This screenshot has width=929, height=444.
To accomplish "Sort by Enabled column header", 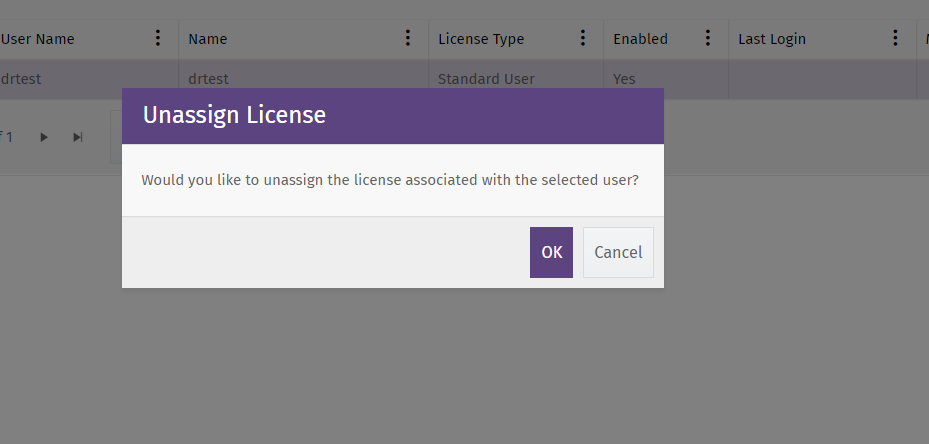I will 640,39.
